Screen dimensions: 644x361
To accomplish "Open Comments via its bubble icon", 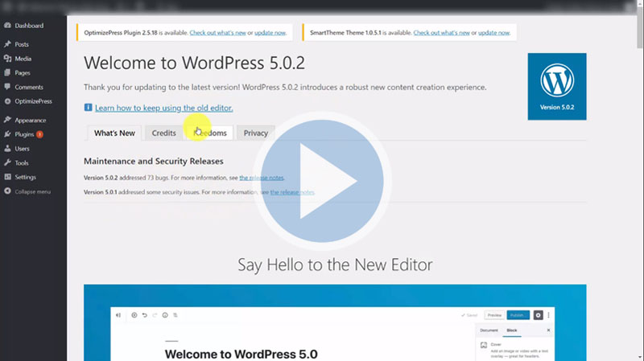I will point(7,87).
